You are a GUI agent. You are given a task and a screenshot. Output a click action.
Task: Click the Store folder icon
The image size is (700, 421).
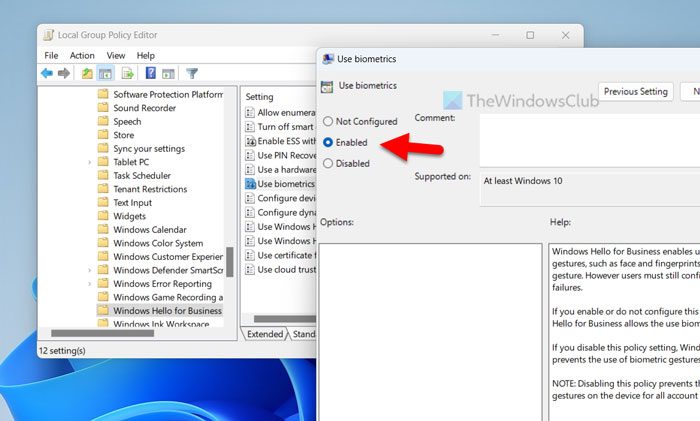click(x=103, y=134)
